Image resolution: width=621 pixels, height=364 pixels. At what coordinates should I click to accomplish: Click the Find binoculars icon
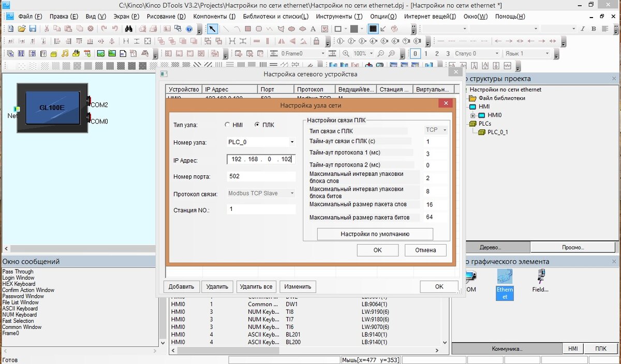128,28
